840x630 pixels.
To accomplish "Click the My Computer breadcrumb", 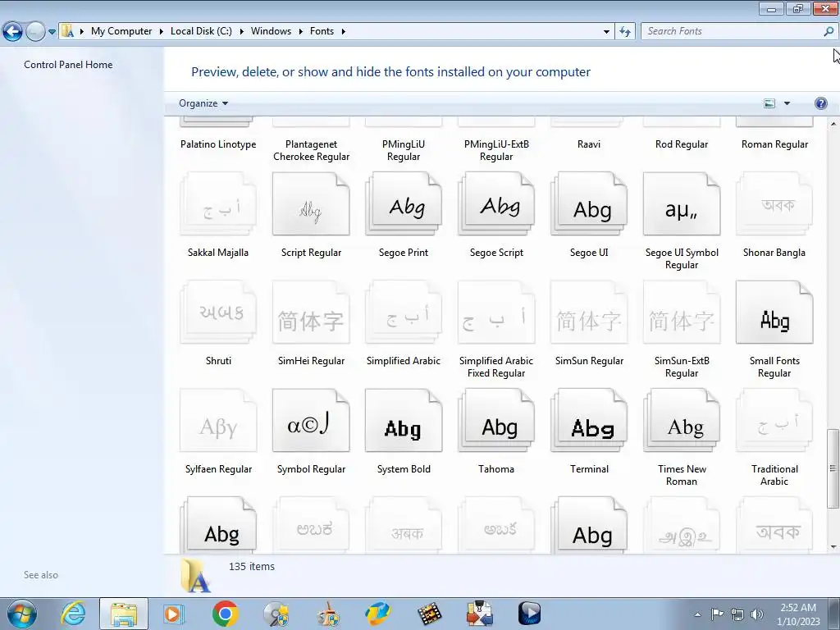I will pos(121,31).
